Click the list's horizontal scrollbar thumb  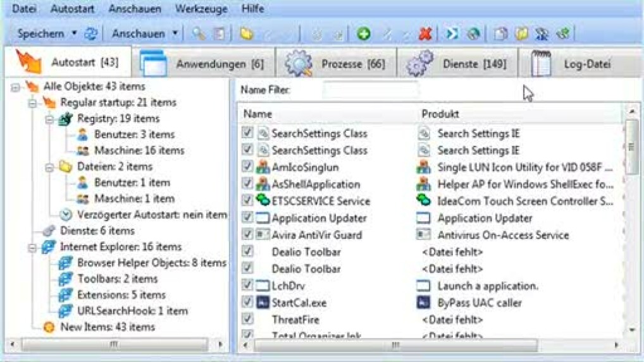click(395, 346)
